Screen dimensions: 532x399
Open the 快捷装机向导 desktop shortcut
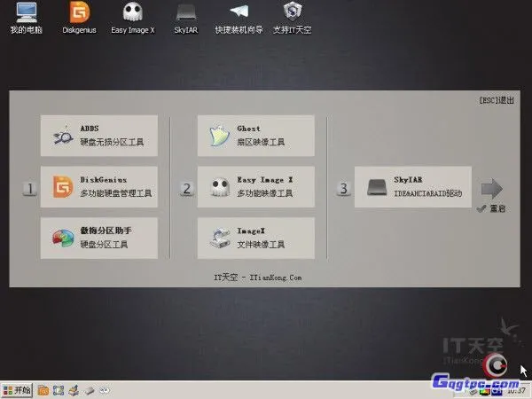pyautogui.click(x=239, y=19)
